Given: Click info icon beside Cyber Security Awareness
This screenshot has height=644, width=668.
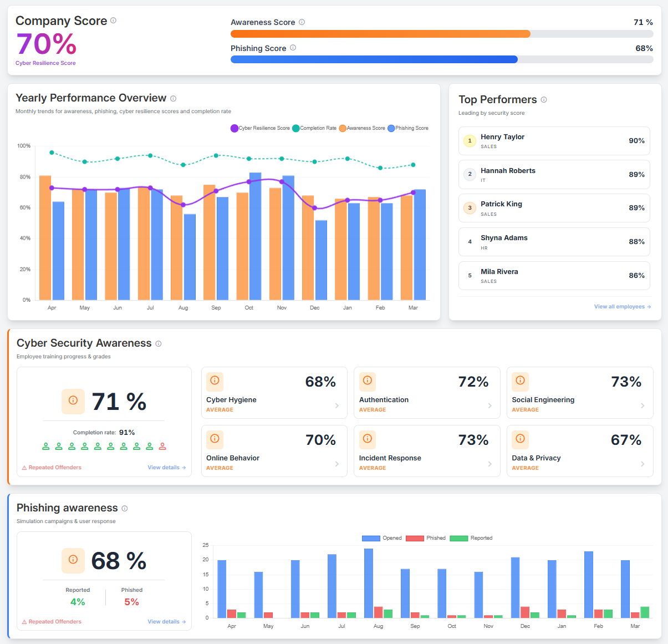Looking at the screenshot, I should coord(158,344).
